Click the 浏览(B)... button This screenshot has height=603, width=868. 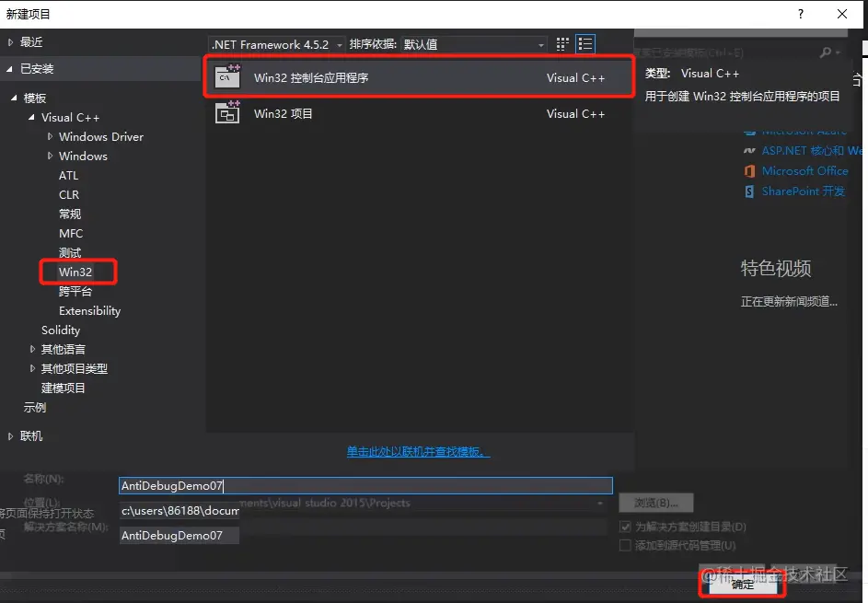point(656,503)
